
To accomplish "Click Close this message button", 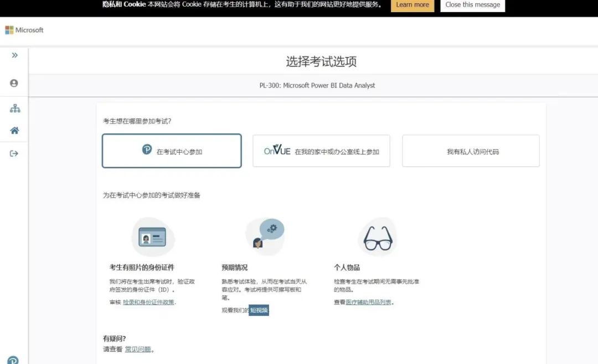I will [472, 5].
